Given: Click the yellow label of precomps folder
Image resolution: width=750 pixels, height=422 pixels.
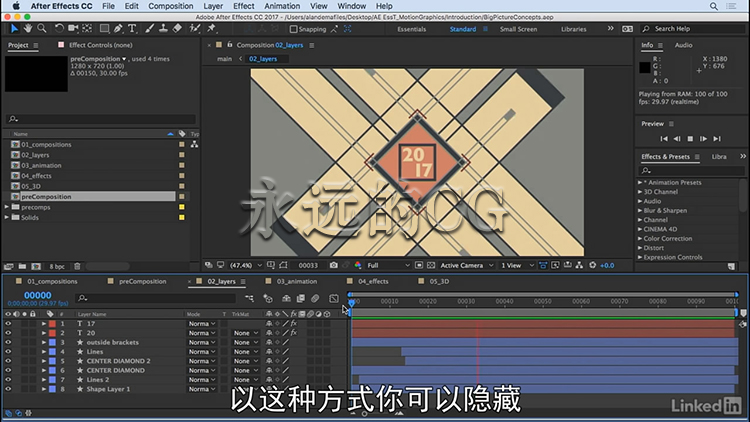Looking at the screenshot, I should (182, 207).
